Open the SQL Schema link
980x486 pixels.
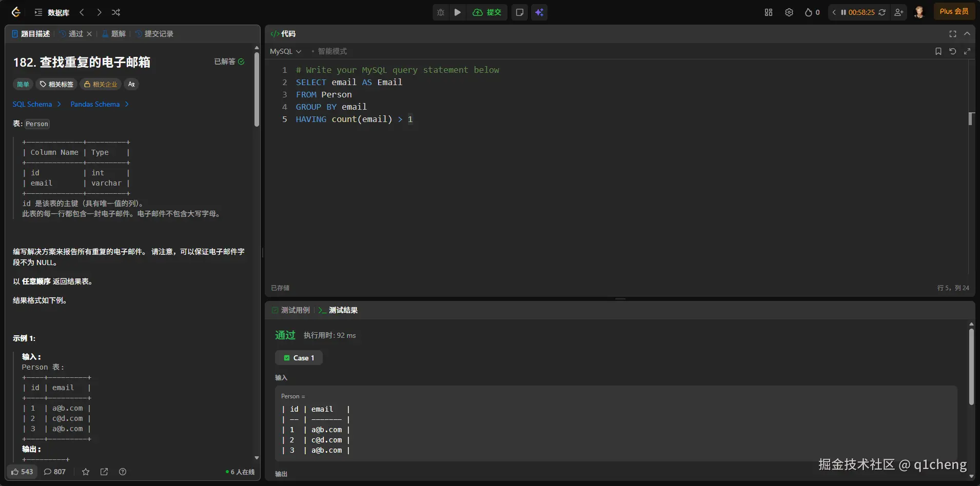click(x=32, y=104)
